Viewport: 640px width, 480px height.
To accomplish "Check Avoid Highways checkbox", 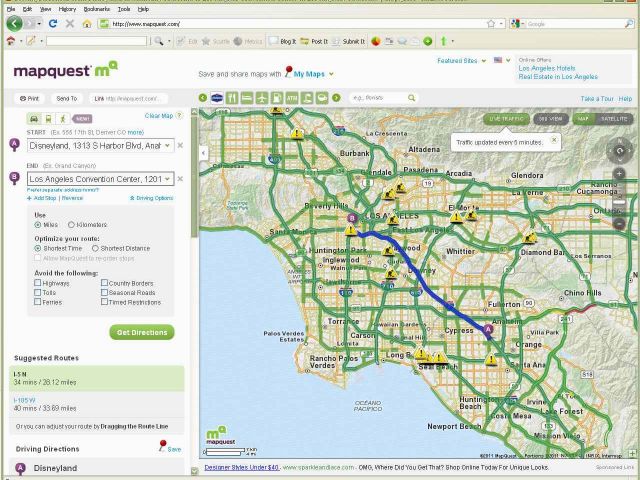I will click(x=38, y=283).
